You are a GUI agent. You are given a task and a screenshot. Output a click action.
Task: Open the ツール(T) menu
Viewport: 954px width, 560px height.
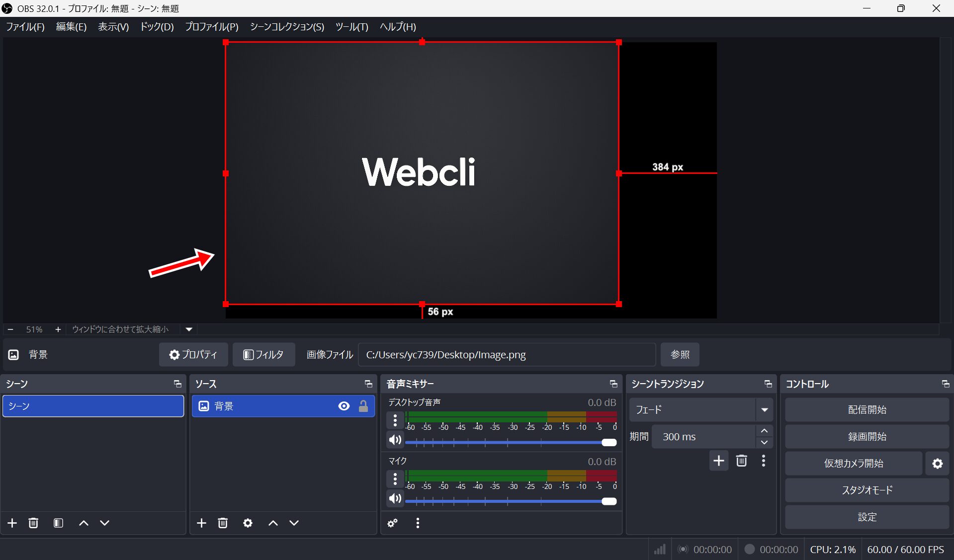point(351,27)
